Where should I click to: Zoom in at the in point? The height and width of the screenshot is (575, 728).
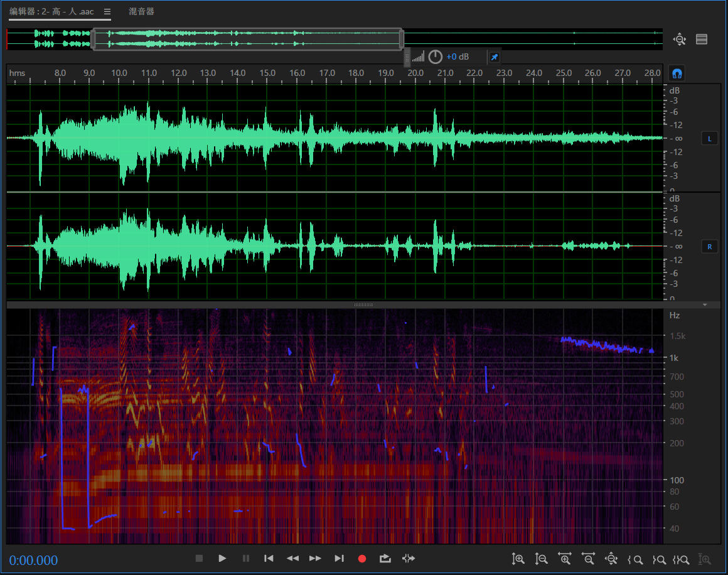(635, 560)
